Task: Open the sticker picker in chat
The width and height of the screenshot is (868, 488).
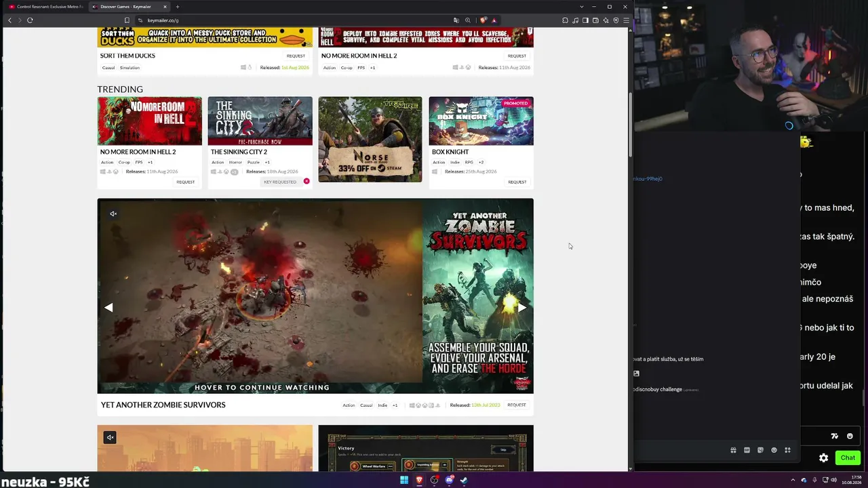Action: click(x=760, y=450)
